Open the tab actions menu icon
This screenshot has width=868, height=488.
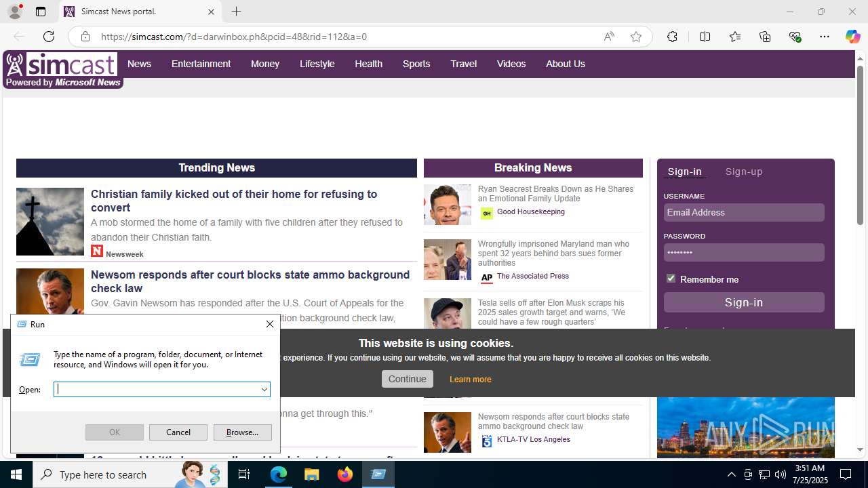click(x=41, y=12)
